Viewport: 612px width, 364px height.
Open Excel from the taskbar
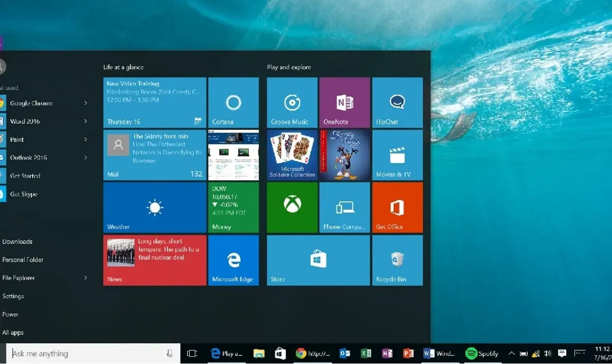coord(366,353)
